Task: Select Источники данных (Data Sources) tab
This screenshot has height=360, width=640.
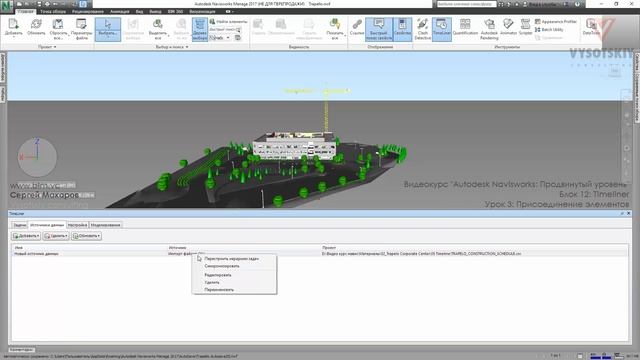Action: pyautogui.click(x=47, y=225)
